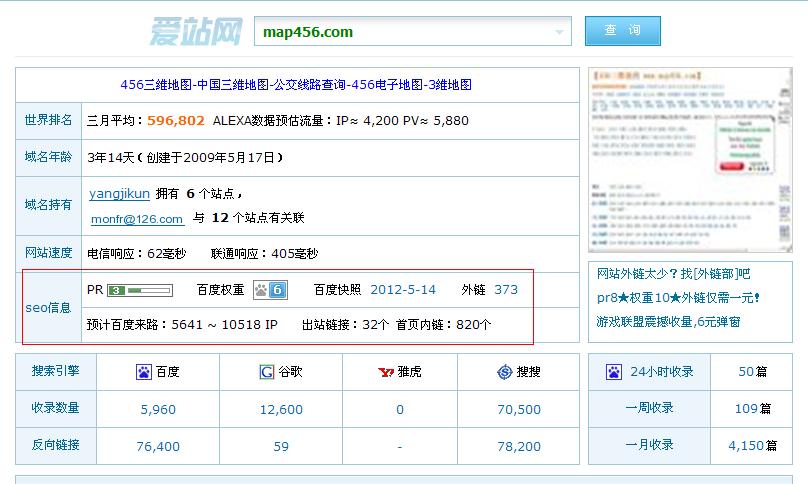Click the yangjikun domain owner link
This screenshot has width=808, height=484.
tap(119, 194)
